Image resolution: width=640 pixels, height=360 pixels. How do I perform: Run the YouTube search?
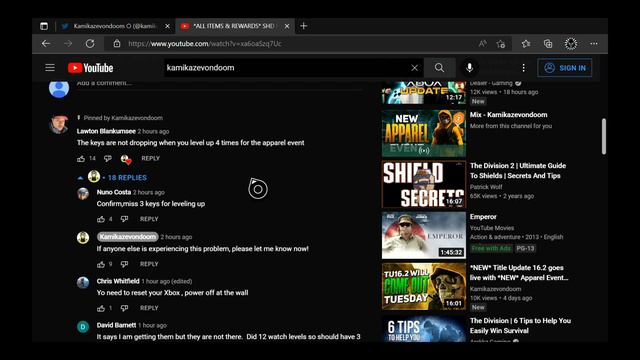[x=439, y=68]
